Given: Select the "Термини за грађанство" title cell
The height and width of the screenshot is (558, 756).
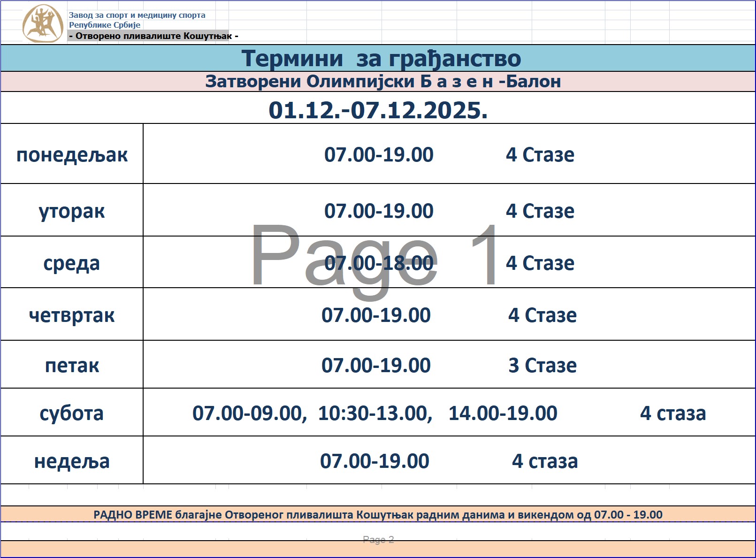Looking at the screenshot, I should click(x=381, y=59).
